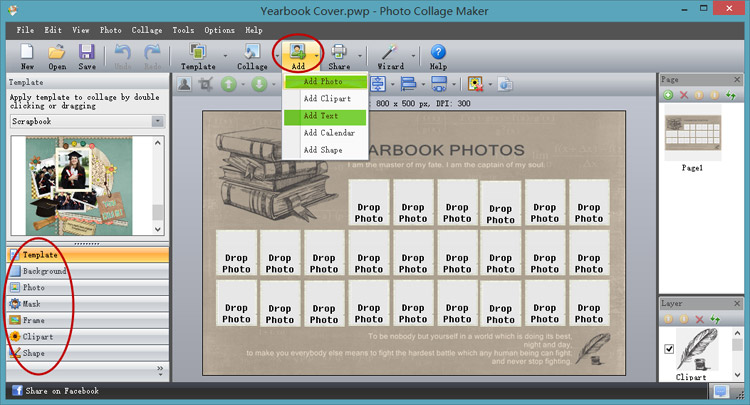Click the remove photo icon with red X
This screenshot has width=750, height=405.
point(475,85)
